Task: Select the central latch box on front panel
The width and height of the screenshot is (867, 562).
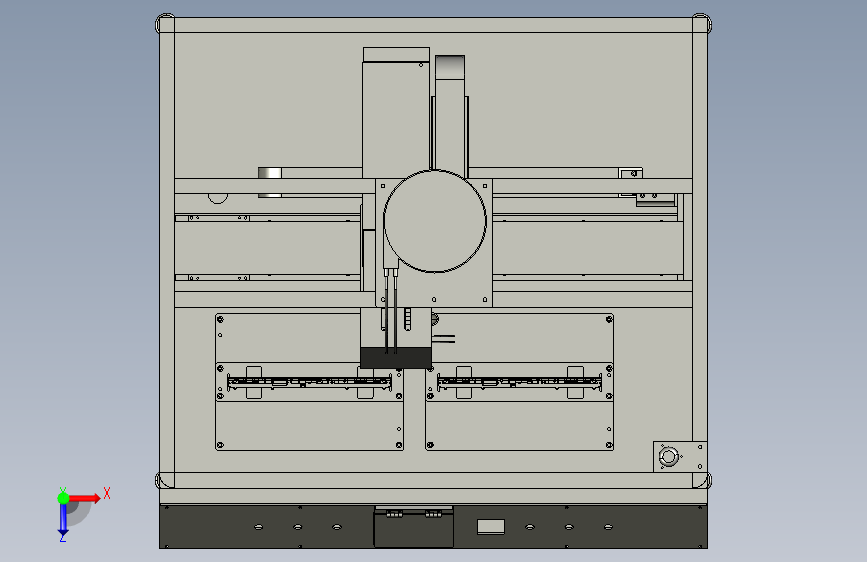Action: click(414, 527)
